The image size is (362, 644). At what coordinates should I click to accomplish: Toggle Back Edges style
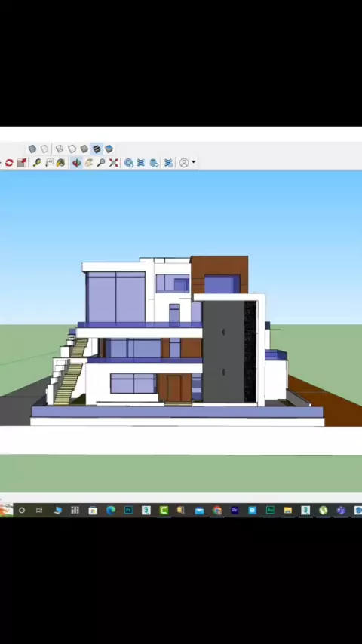(44, 149)
